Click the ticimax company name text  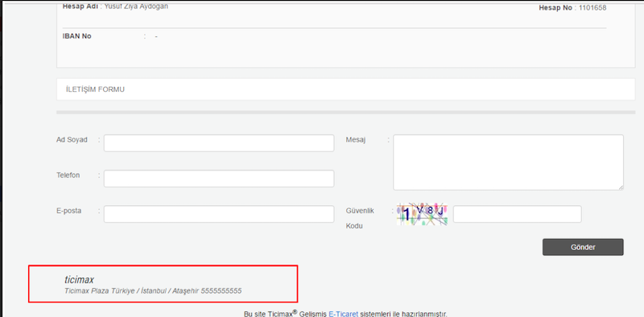tap(79, 280)
